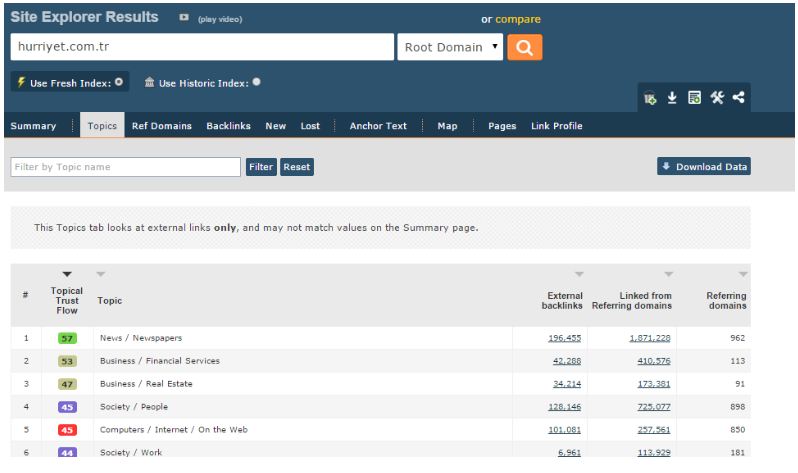Screen dimensions: 798x473
Task: Click the News / Newspapers topic text
Action: coord(140,338)
